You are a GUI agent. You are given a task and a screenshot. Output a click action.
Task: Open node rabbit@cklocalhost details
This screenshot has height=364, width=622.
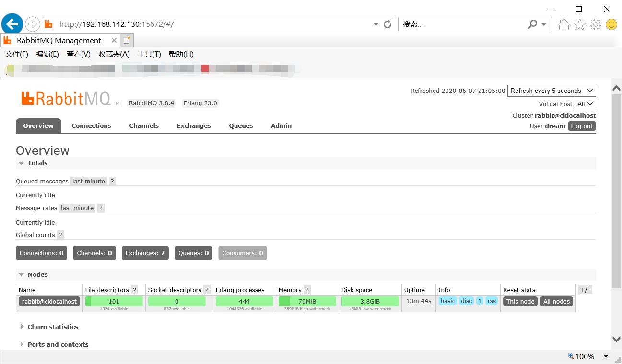tap(49, 301)
